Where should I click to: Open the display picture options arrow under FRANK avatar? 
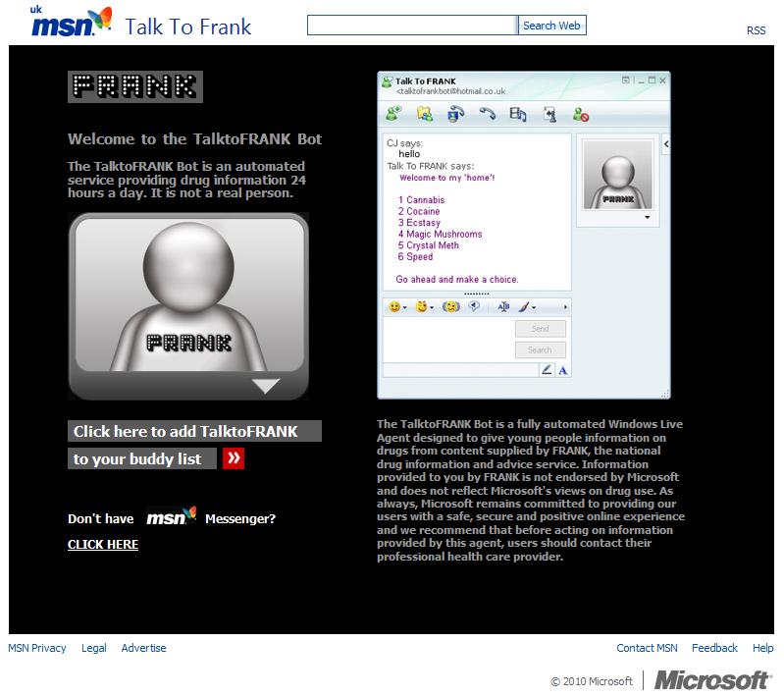tap(647, 217)
